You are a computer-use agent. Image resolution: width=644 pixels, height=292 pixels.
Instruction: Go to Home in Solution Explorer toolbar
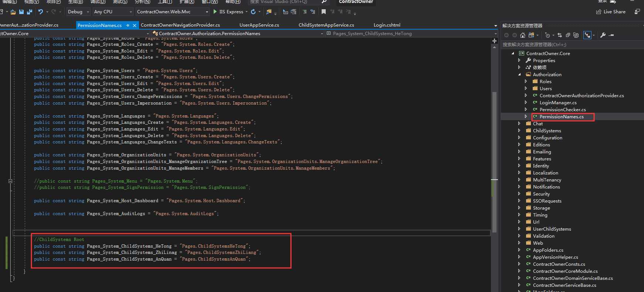(x=523, y=35)
